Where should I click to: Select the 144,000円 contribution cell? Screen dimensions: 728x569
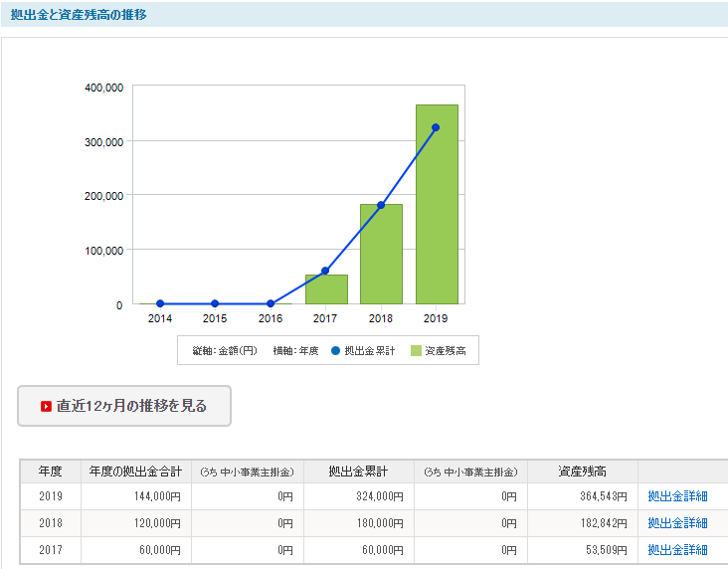[135, 496]
